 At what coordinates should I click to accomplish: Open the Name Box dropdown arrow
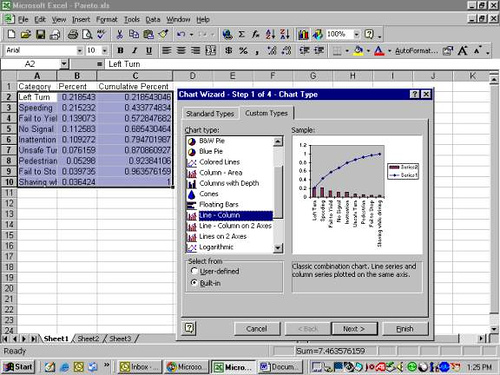64,64
